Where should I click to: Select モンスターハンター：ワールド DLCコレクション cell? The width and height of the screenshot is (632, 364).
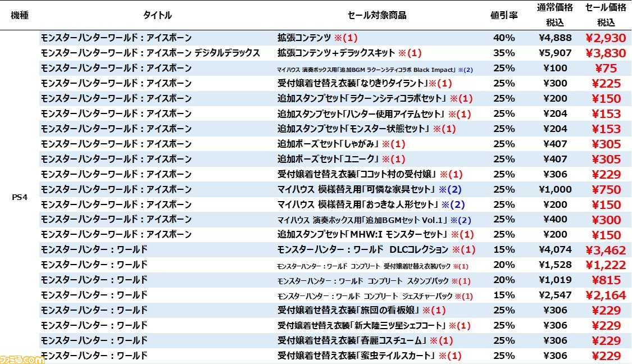(376, 249)
